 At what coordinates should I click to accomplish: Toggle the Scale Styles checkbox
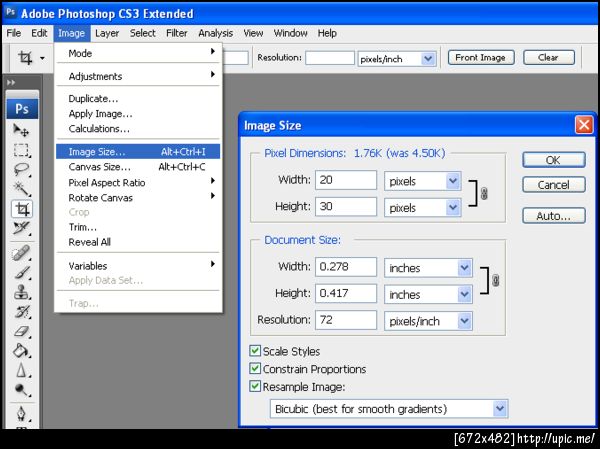(255, 351)
